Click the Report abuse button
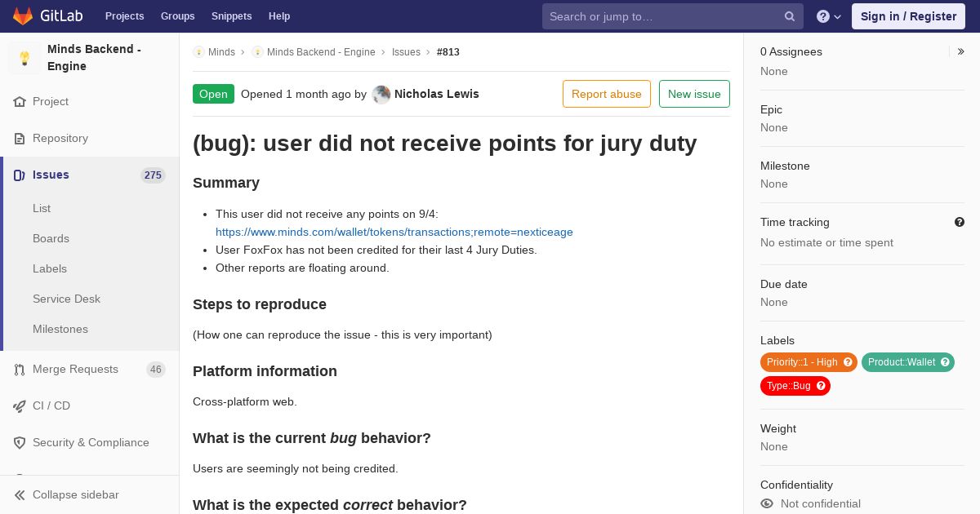This screenshot has height=514, width=980. (607, 94)
